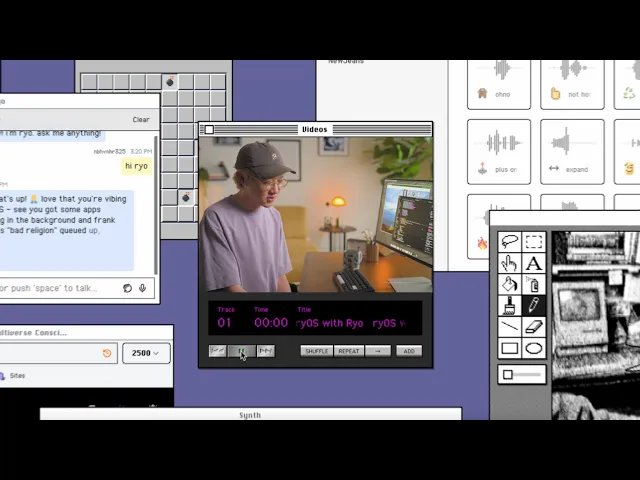Click the recycle emoji sound card
This screenshot has width=640, height=480.
coord(627,84)
